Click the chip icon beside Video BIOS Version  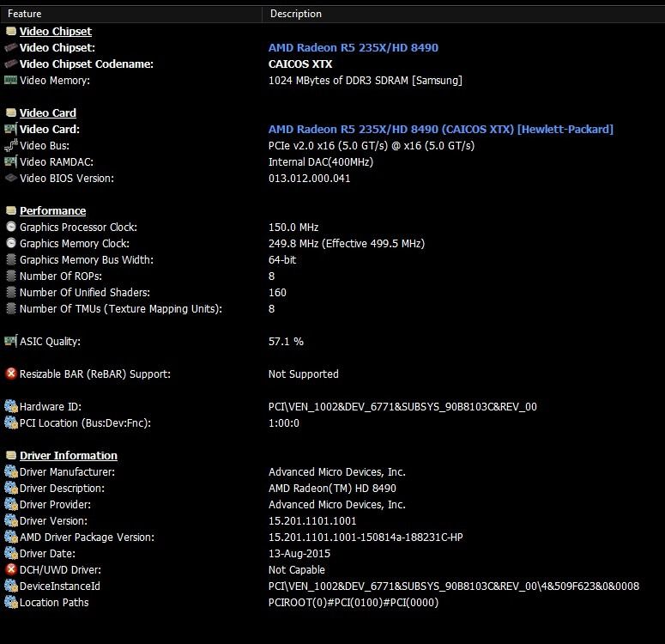(10, 178)
